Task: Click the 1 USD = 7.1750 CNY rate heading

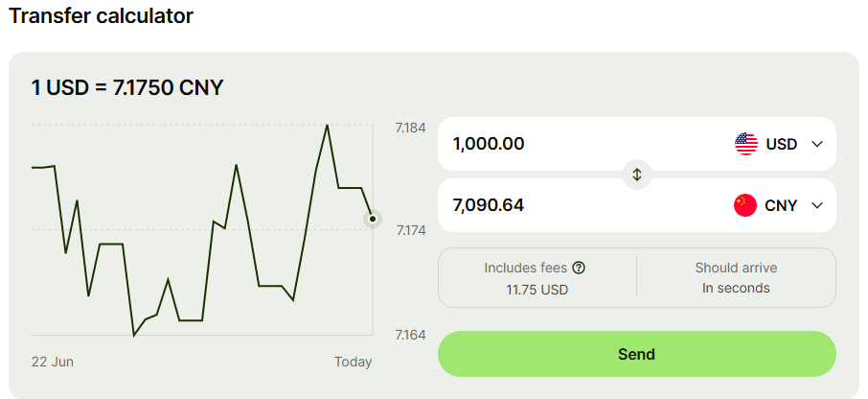Action: click(127, 87)
